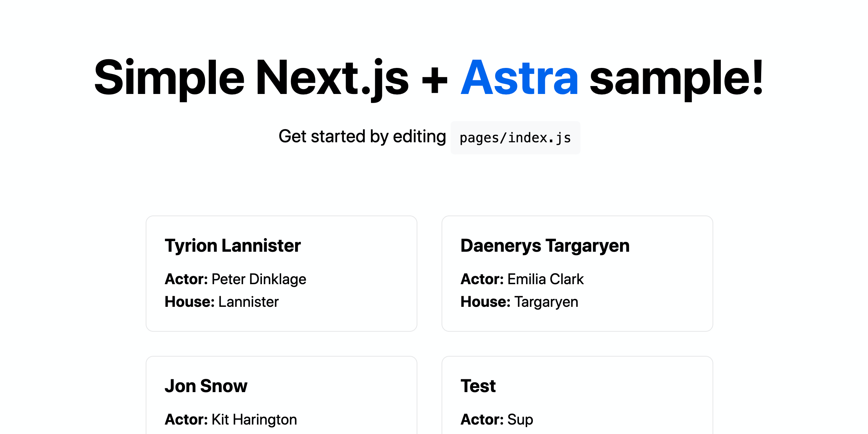Click the 'Emilia Clark' actor name
Viewport: 868px width, 434px height.
pos(545,279)
